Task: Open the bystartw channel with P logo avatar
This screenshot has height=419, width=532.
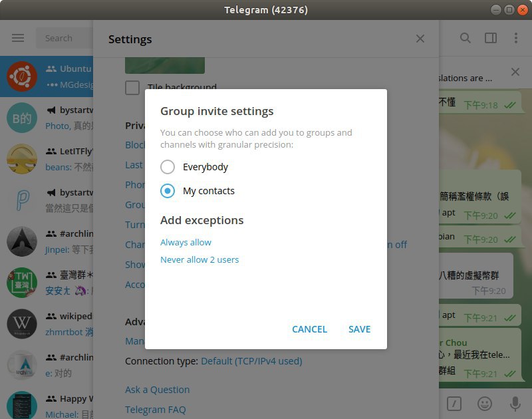Action: pos(22,200)
